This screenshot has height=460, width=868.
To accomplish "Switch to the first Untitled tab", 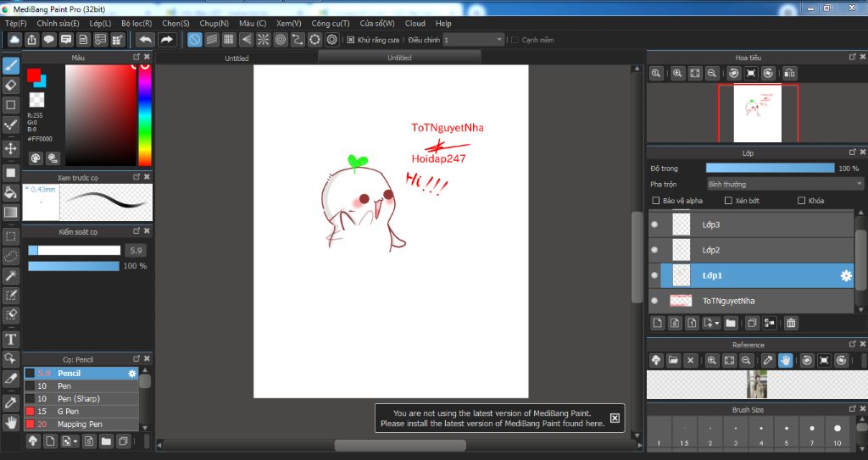I will click(x=236, y=58).
